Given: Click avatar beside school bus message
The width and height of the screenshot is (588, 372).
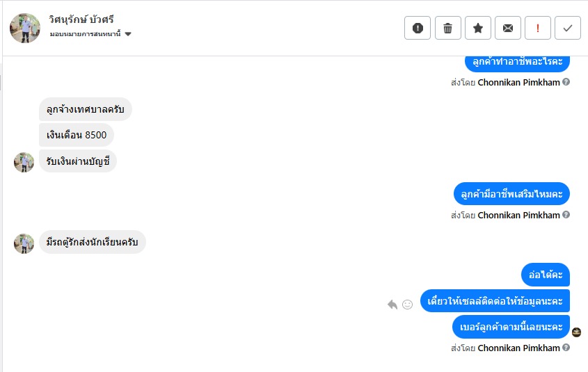Looking at the screenshot, I should 24,243.
